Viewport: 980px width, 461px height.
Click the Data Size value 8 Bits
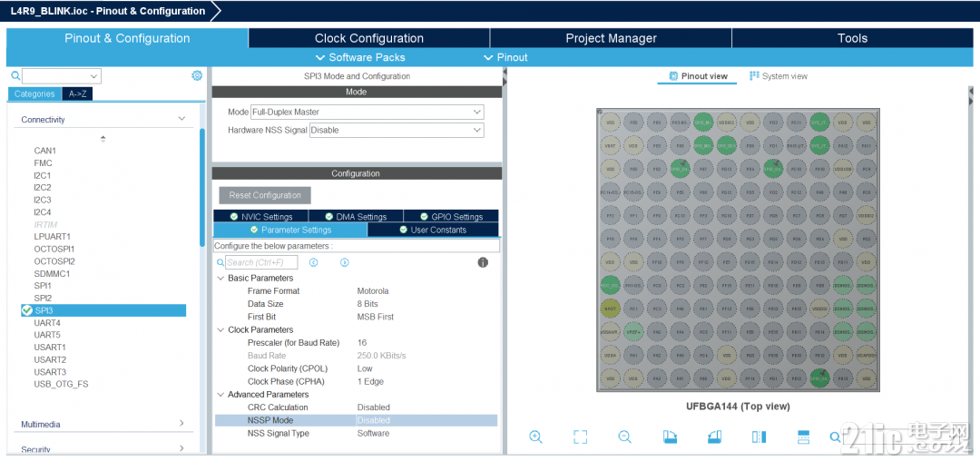pos(367,304)
